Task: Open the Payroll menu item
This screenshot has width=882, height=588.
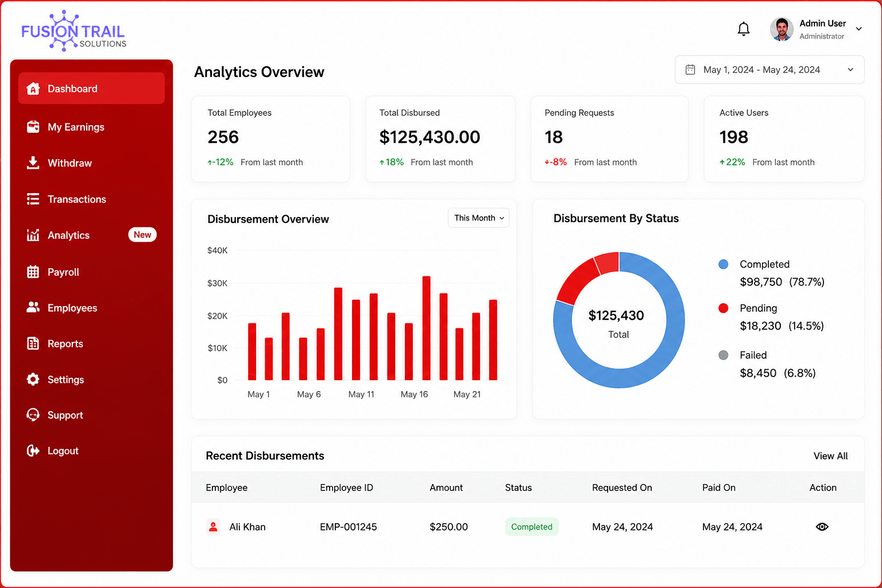Action: coord(91,272)
